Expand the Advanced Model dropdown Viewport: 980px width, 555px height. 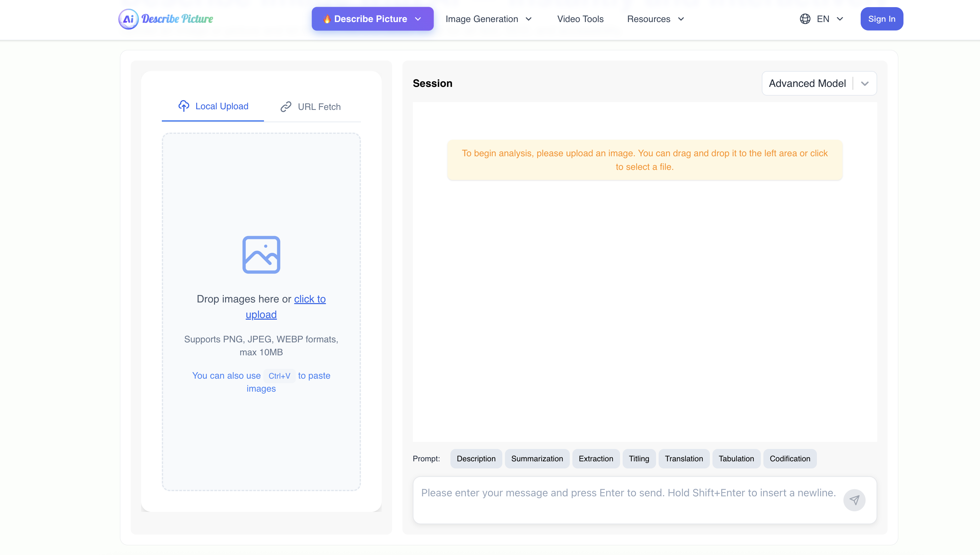pyautogui.click(x=865, y=84)
